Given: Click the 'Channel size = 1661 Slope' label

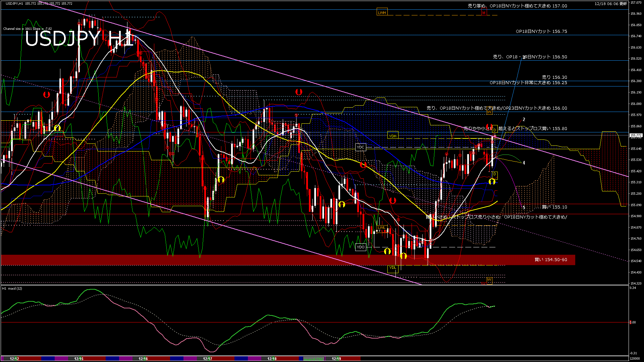Looking at the screenshot, I should click(28, 29).
